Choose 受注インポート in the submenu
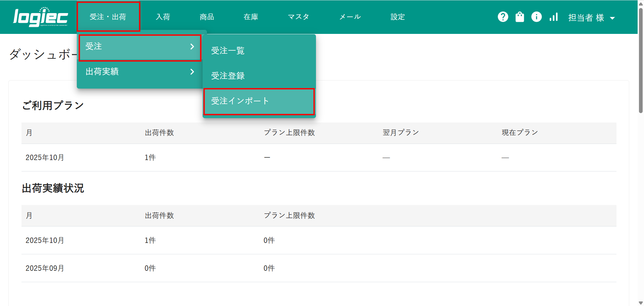Image resolution: width=644 pixels, height=306 pixels. coord(240,101)
